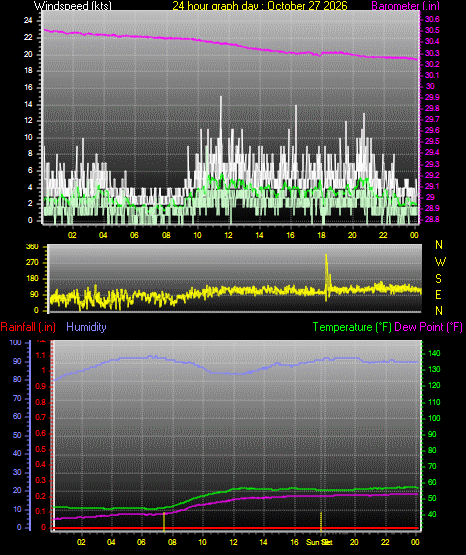Click the 'Dew Point (°F)' label

coord(428,327)
